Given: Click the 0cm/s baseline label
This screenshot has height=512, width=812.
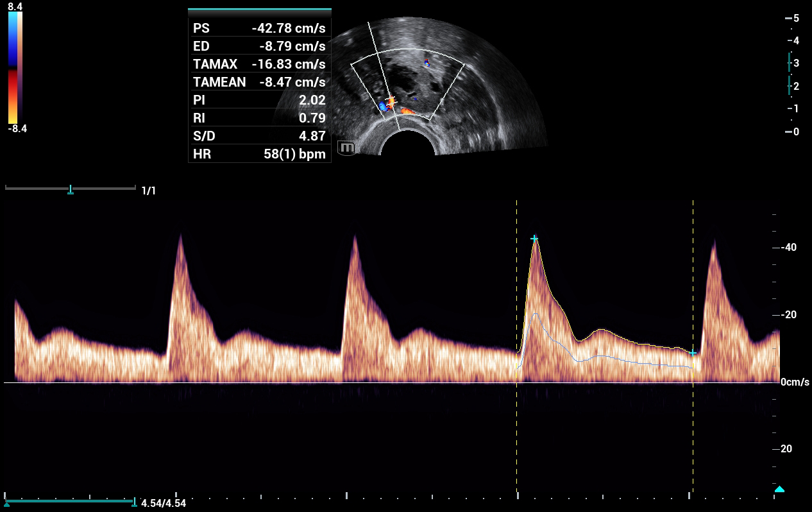Looking at the screenshot, I should (795, 382).
